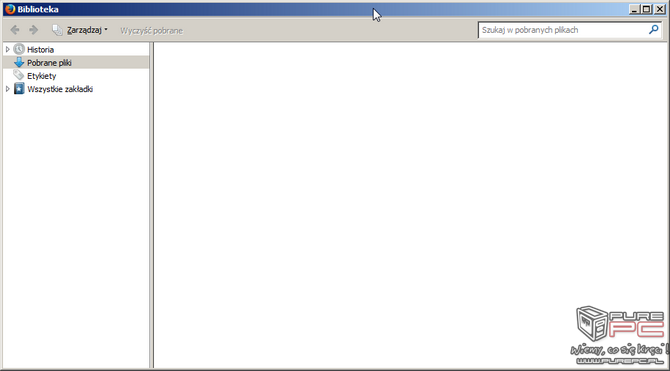This screenshot has height=371, width=670.
Task: Select the Wszystkie zakładki label in the sidebar
Action: pos(60,89)
